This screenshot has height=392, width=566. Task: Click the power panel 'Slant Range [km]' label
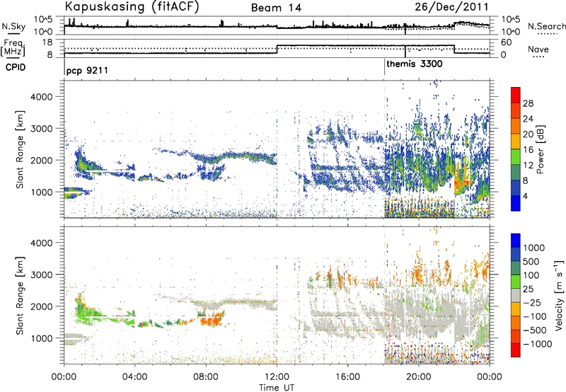(20, 149)
